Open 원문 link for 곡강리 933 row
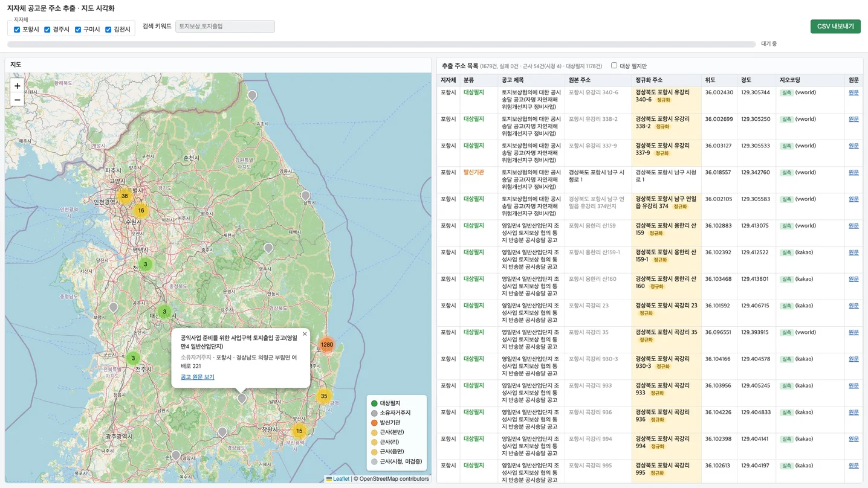 pos(853,385)
